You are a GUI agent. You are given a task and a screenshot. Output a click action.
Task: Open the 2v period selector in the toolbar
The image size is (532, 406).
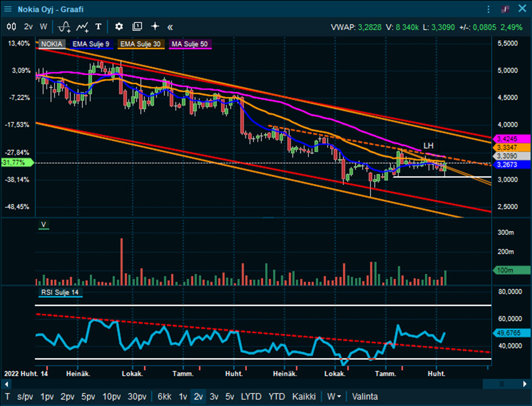tap(29, 27)
